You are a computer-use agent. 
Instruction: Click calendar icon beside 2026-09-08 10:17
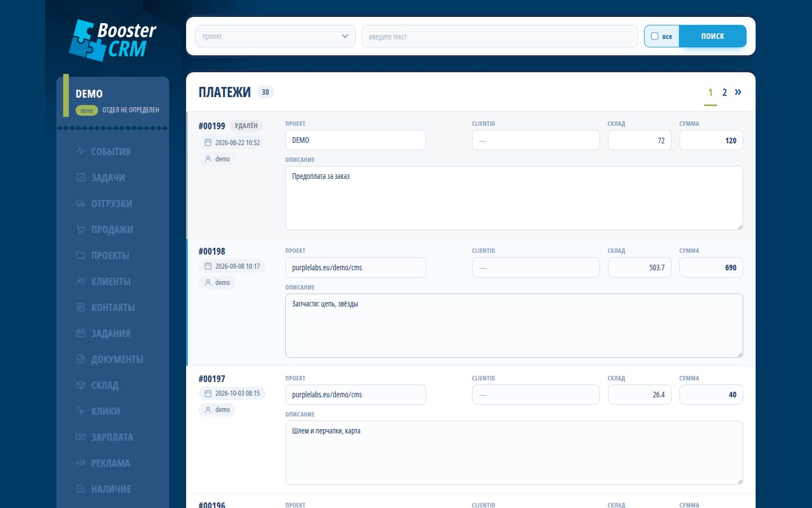[x=208, y=266]
